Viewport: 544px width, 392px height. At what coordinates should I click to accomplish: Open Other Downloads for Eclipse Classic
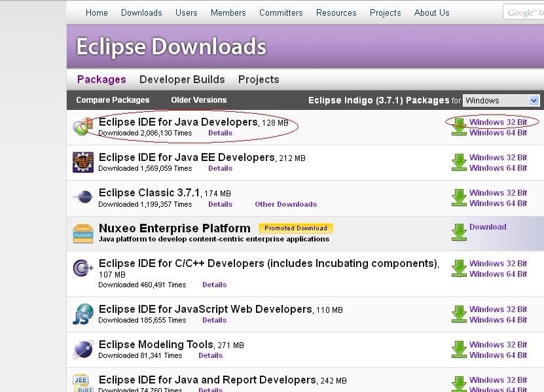click(286, 204)
